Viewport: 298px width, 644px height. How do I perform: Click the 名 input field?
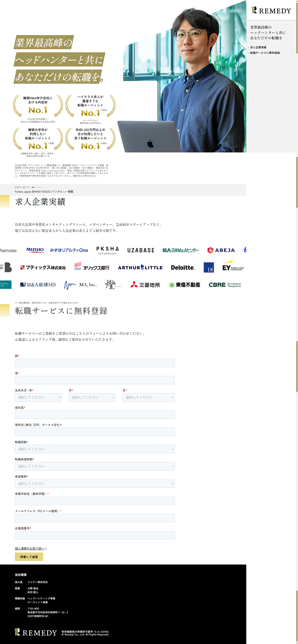[x=95, y=380]
